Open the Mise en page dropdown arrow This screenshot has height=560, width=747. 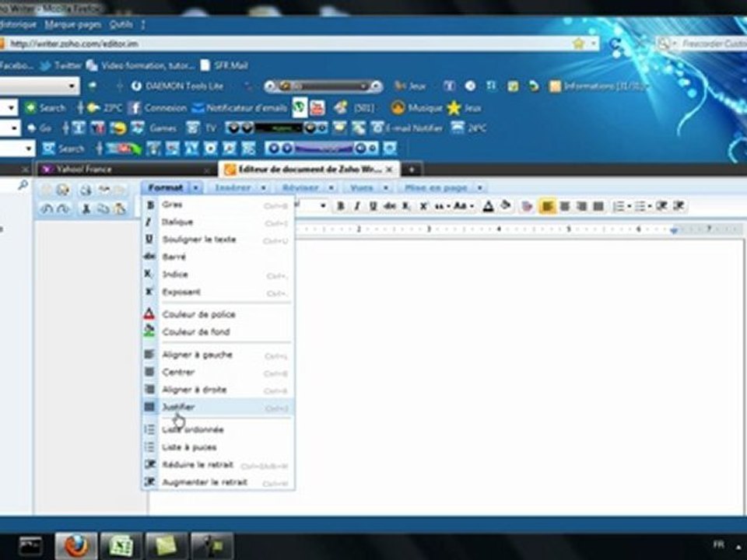[480, 188]
